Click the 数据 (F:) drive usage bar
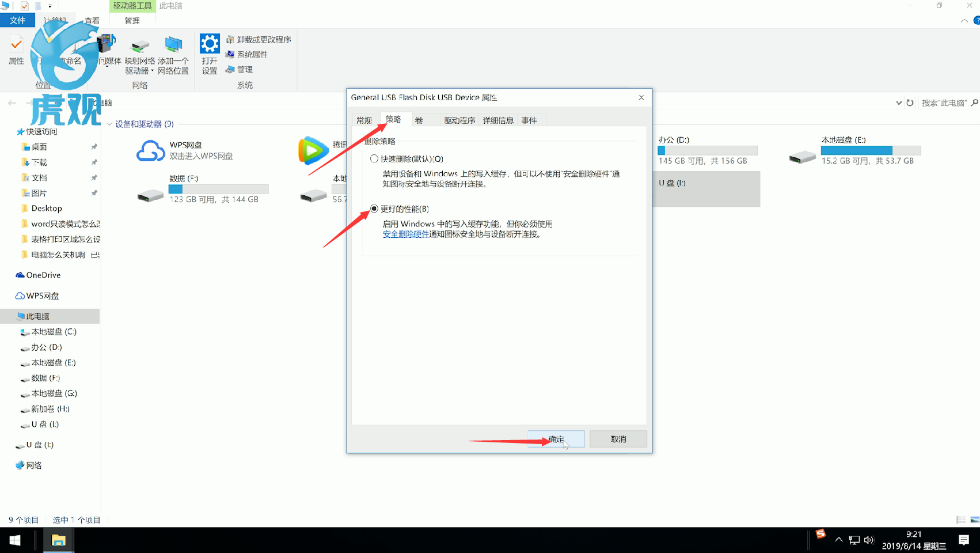The width and height of the screenshot is (980, 553). click(218, 189)
